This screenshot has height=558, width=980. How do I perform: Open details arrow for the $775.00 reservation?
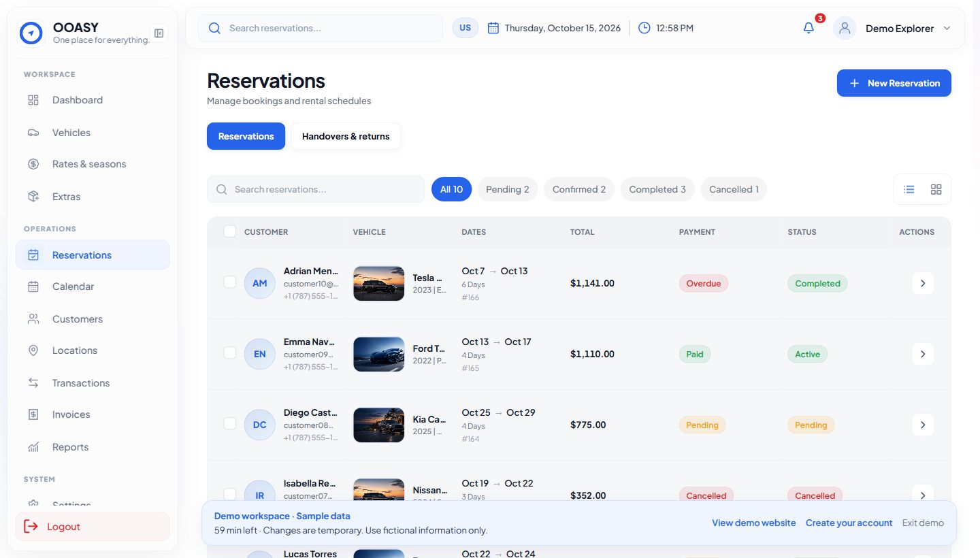(x=923, y=425)
